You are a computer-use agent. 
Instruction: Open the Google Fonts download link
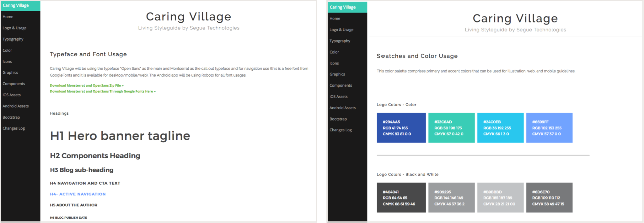103,91
